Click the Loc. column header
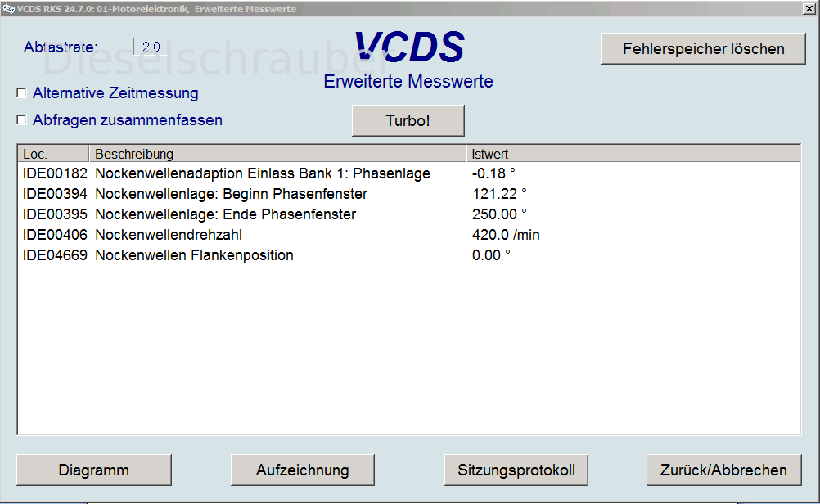This screenshot has width=820, height=504. click(53, 154)
